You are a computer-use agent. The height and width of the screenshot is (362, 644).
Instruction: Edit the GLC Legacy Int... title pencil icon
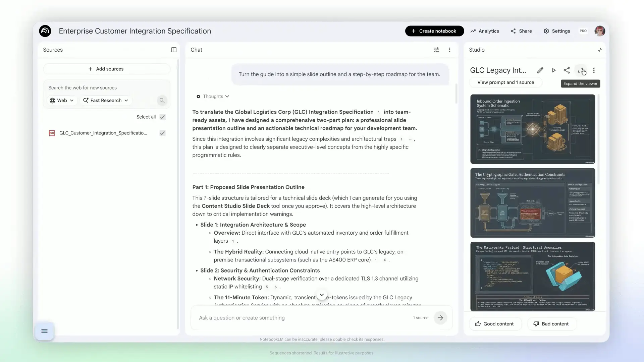coord(540,70)
